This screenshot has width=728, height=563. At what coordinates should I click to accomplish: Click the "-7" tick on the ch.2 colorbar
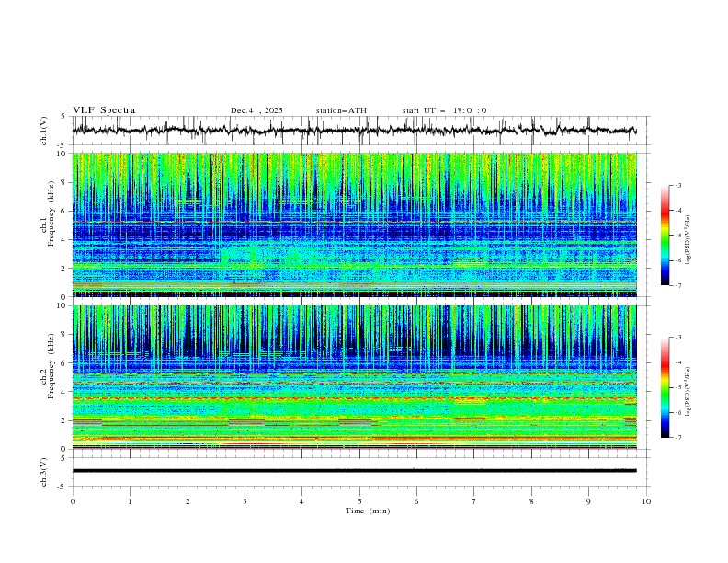[678, 438]
